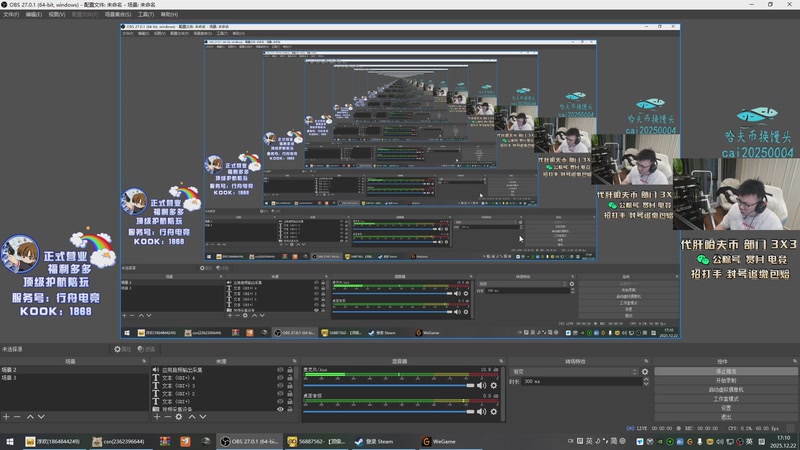Click the add scene plus icon
800x450 pixels.
click(6, 416)
